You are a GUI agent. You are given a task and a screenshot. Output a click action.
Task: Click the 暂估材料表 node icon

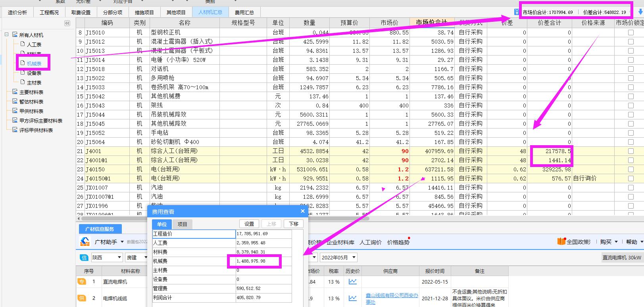[15, 102]
